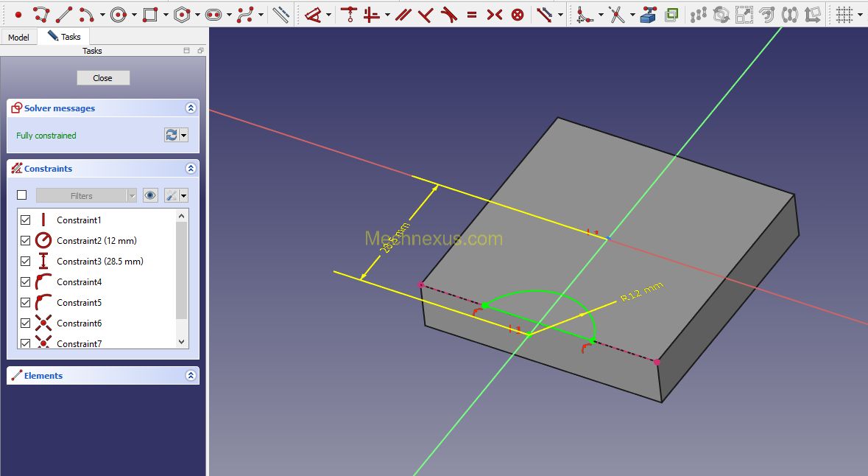Click the grayed Move/Array transform icon
Image resolution: width=868 pixels, height=476 pixels.
point(699,15)
